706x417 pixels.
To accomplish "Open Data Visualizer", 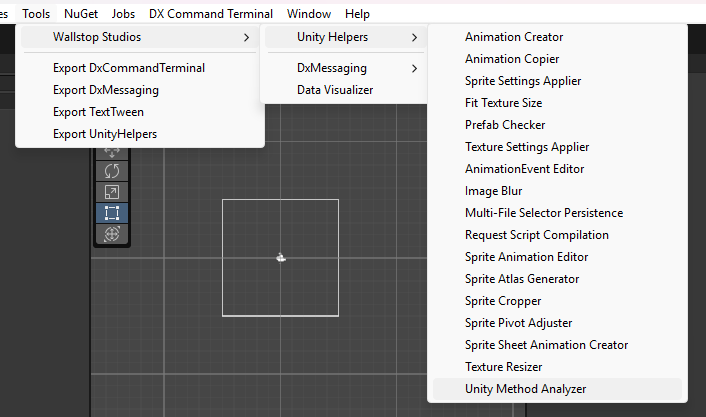I will coord(335,90).
